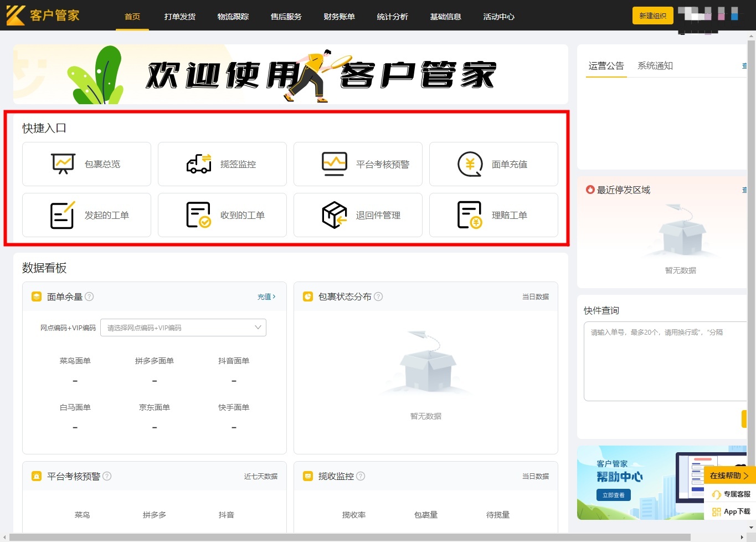
Task: Click help icon beside 包裹状态分布
Action: coord(378,296)
